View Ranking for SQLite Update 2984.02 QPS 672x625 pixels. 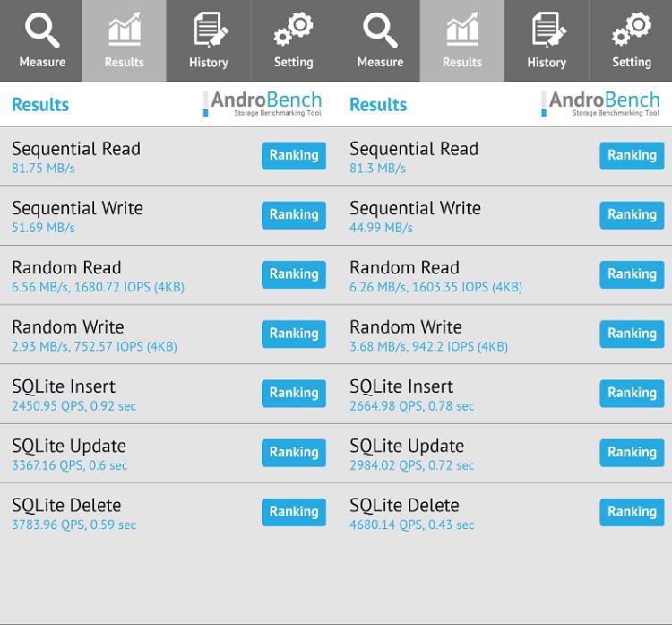[x=632, y=452]
